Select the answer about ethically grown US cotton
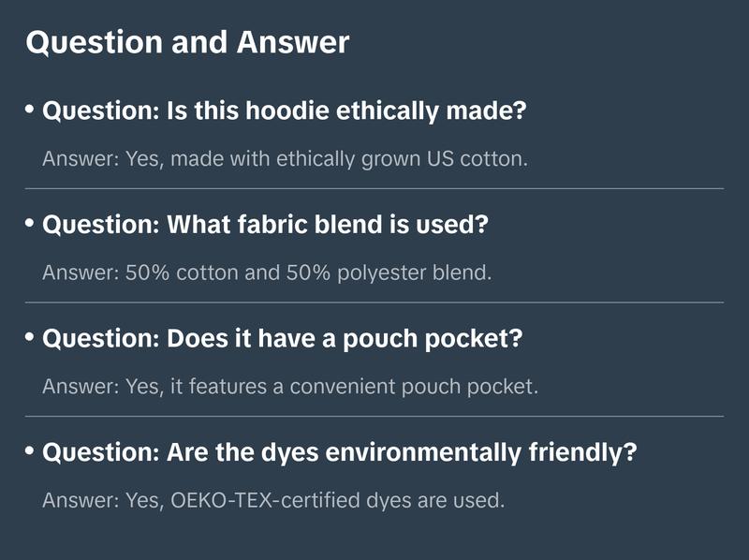Screen dimensions: 749x560 coord(286,158)
